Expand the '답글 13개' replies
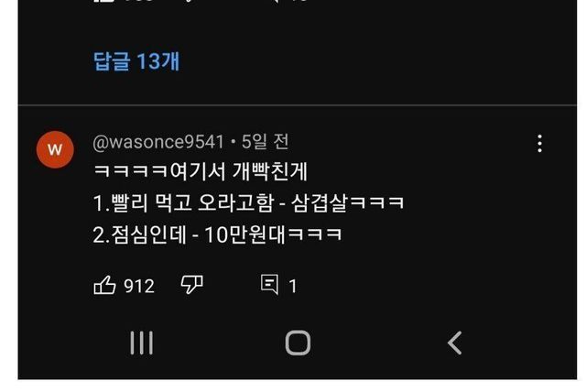Viewport: 586px width, 392px height. click(136, 61)
